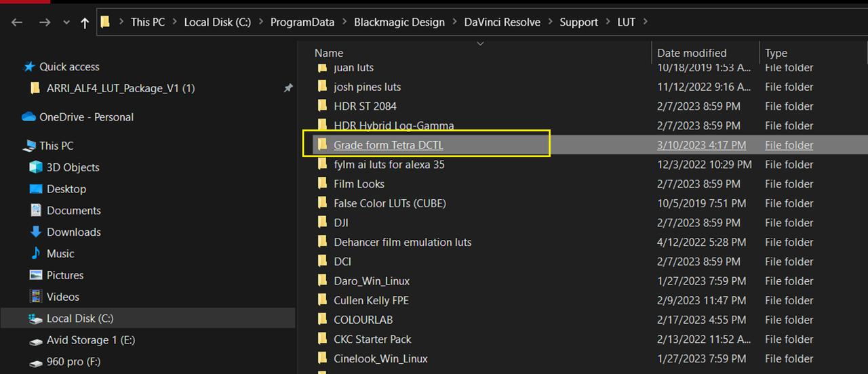Open the recent locations dropdown arrow
This screenshot has height=374, width=868.
point(66,22)
